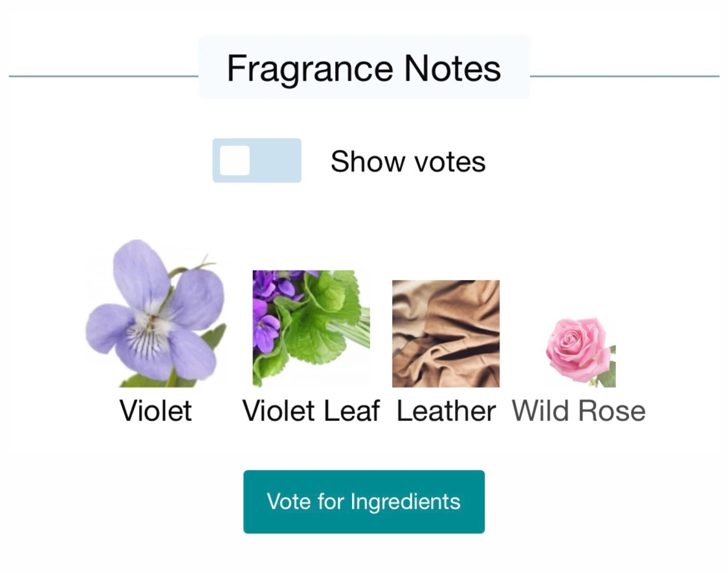Open the Leather note image
The width and height of the screenshot is (728, 573).
pos(446,333)
